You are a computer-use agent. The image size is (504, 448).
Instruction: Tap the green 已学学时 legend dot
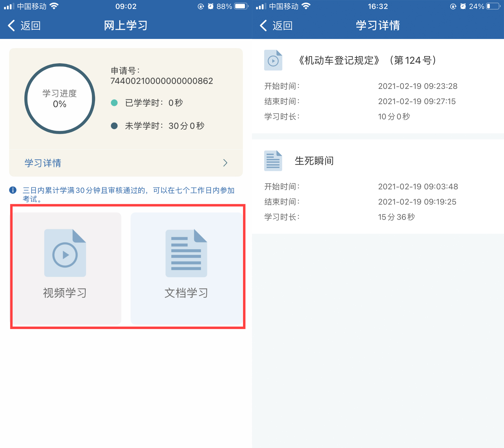pyautogui.click(x=114, y=103)
